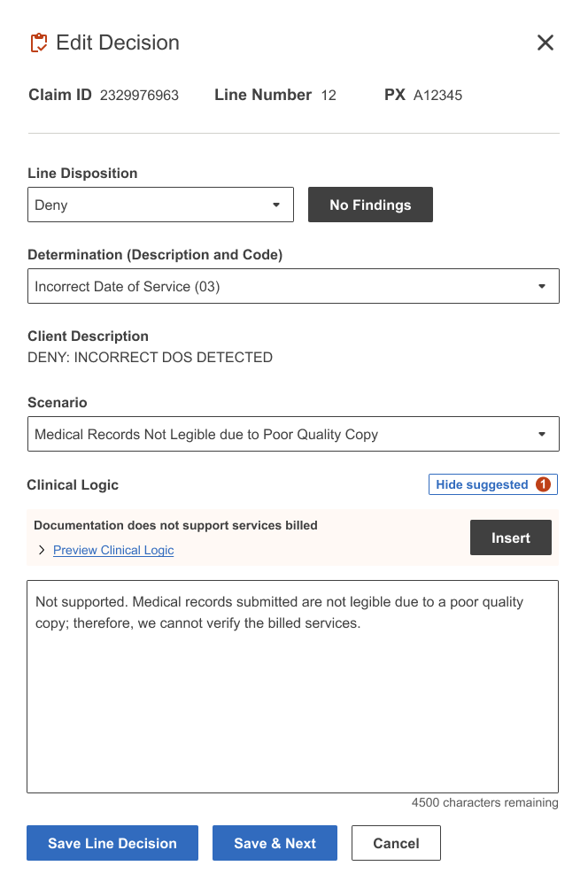Click Save Line Decision
Viewport: 588px width, 889px height.
112,843
